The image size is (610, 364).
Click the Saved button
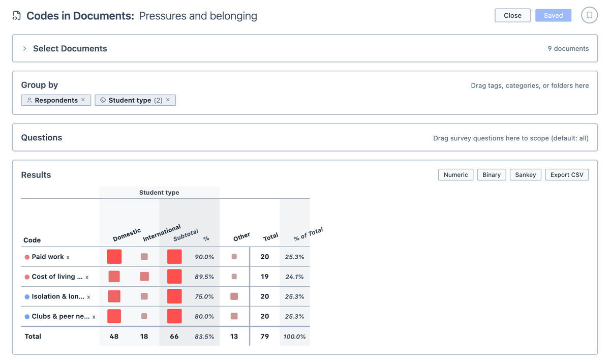(553, 15)
